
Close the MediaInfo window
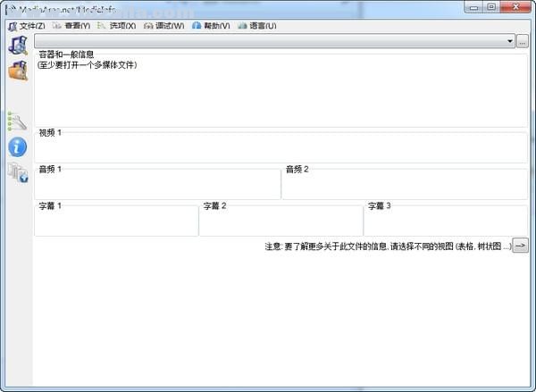pos(515,7)
